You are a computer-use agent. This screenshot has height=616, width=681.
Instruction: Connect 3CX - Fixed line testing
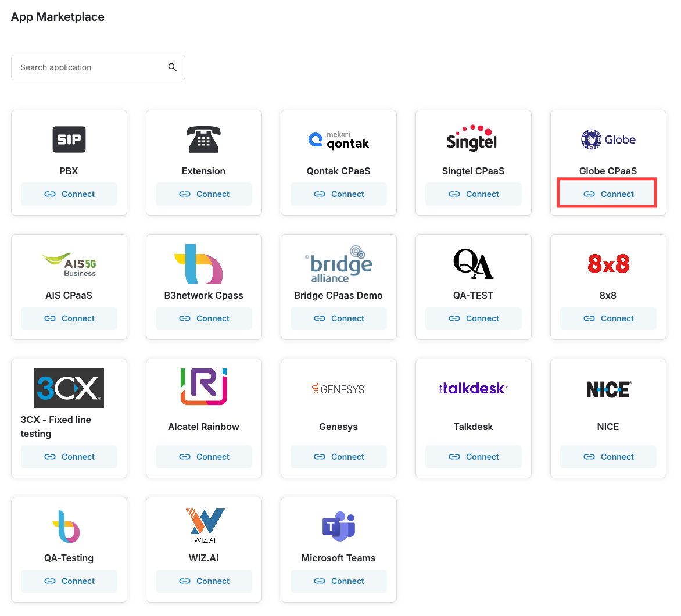click(x=69, y=457)
